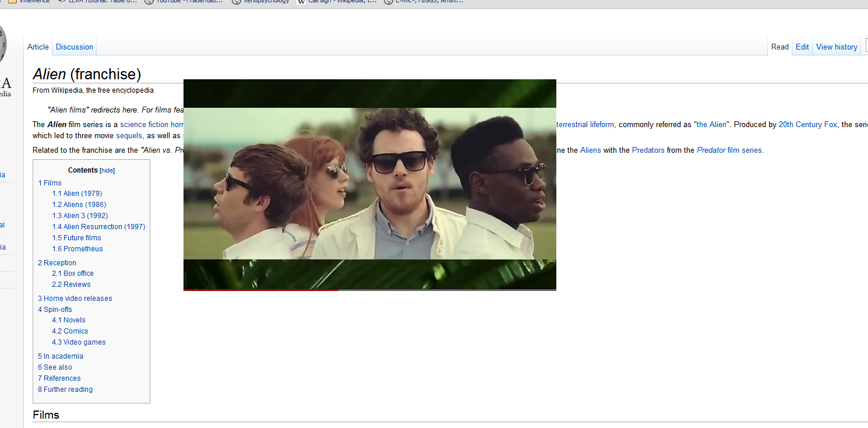Jump to section 1.1 Alien (1979)
Screen dimensions: 868x428
pos(77,194)
